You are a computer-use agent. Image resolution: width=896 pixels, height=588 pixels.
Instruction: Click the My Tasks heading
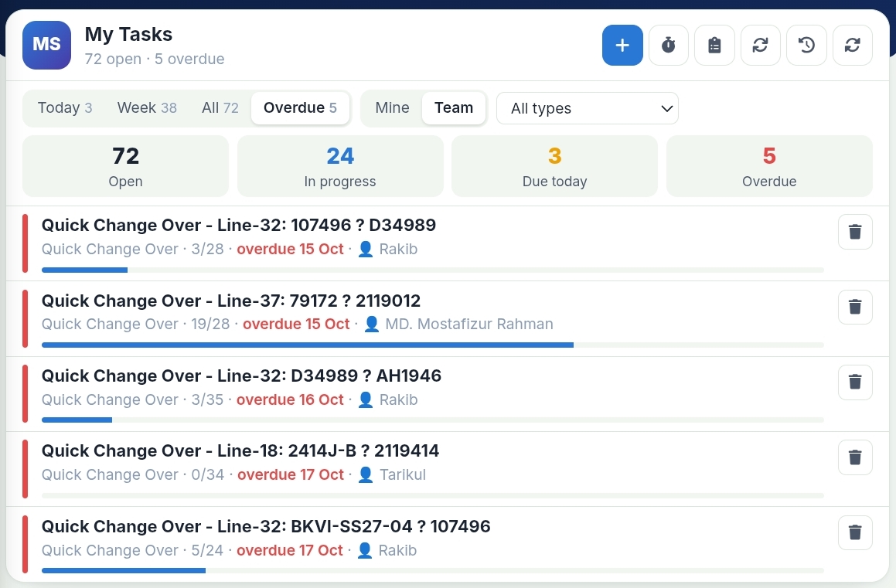[x=128, y=34]
